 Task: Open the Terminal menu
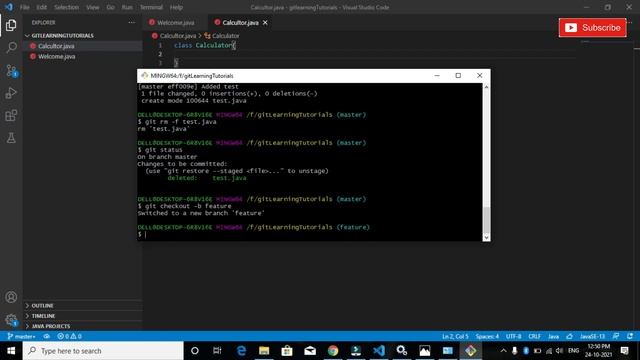151,7
